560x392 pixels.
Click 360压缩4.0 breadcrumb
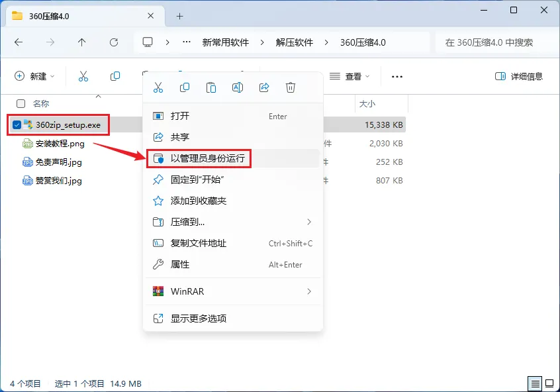click(x=363, y=42)
